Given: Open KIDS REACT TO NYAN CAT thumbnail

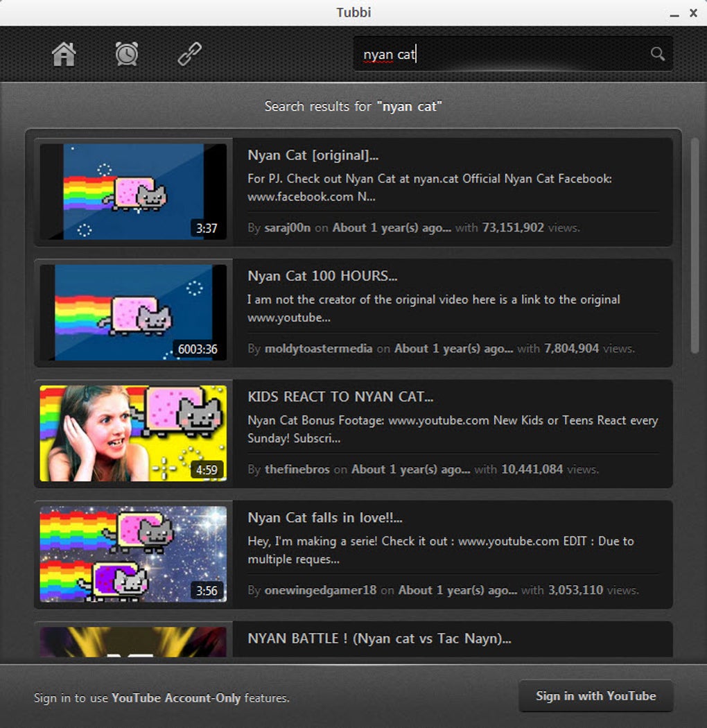Looking at the screenshot, I should tap(133, 433).
